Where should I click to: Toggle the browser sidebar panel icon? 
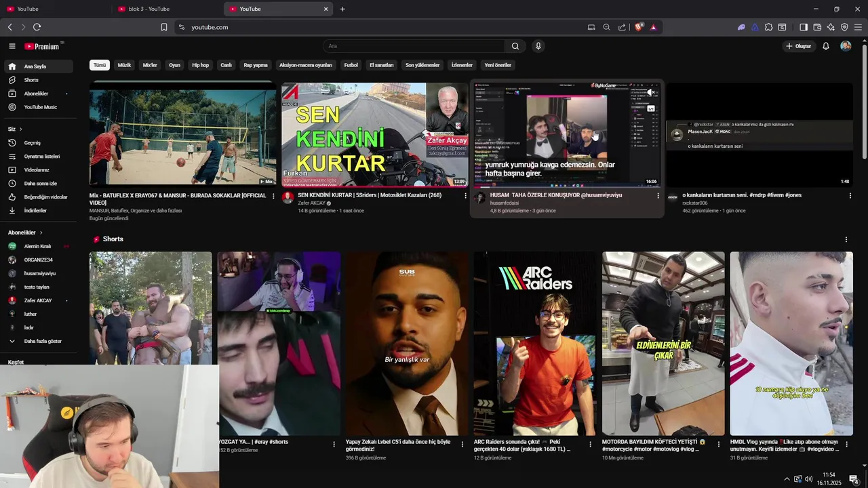click(804, 27)
